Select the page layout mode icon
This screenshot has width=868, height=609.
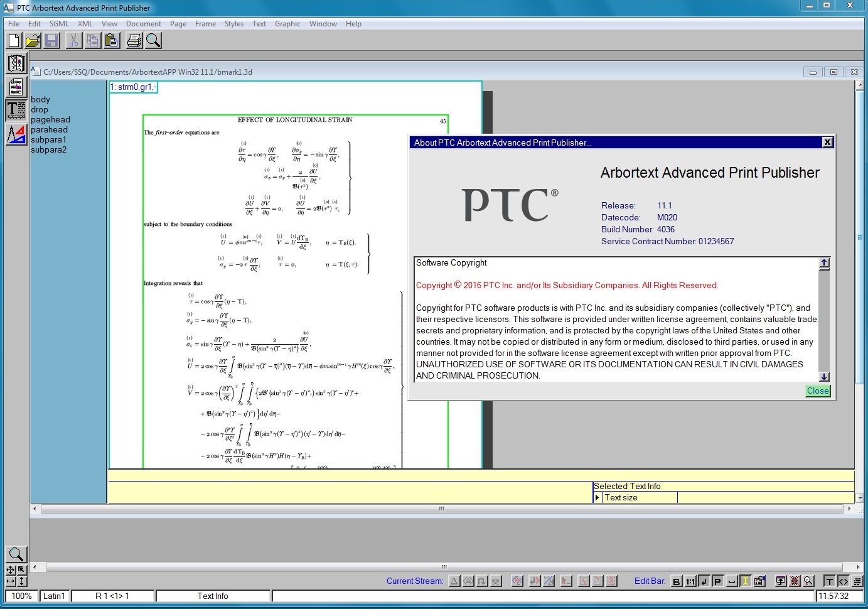point(16,87)
